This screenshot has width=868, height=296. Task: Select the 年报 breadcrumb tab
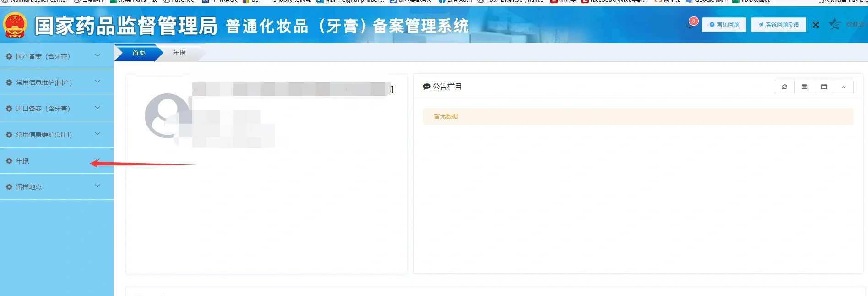point(179,53)
